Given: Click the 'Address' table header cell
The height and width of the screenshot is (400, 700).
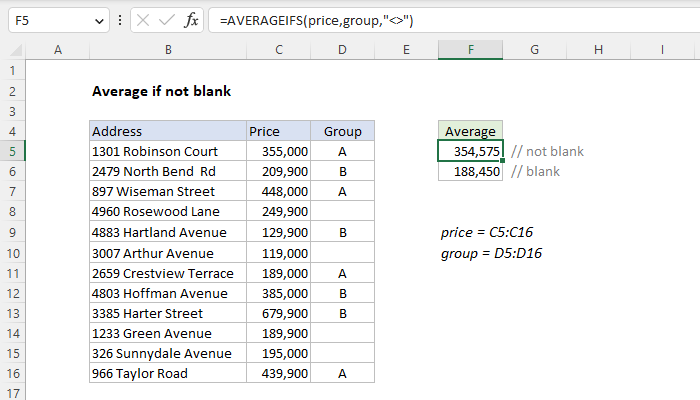Looking at the screenshot, I should coord(168,131).
